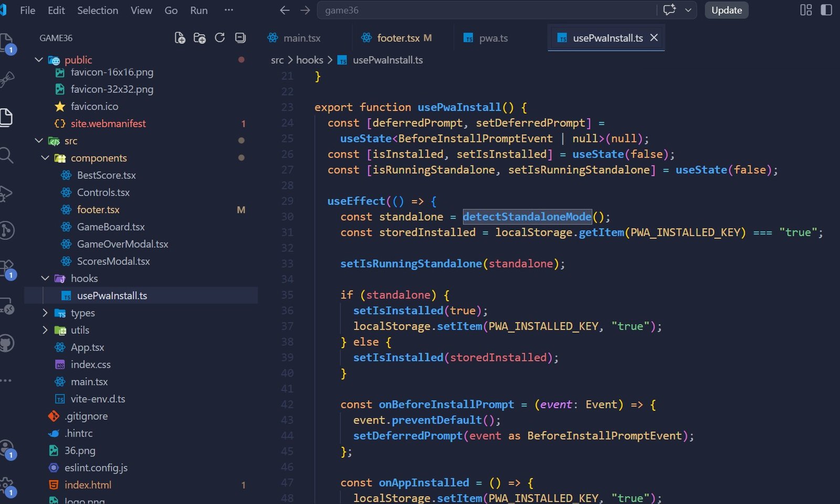840x504 pixels.
Task: Open Remote Explorer icon in activity bar
Action: coord(6,306)
